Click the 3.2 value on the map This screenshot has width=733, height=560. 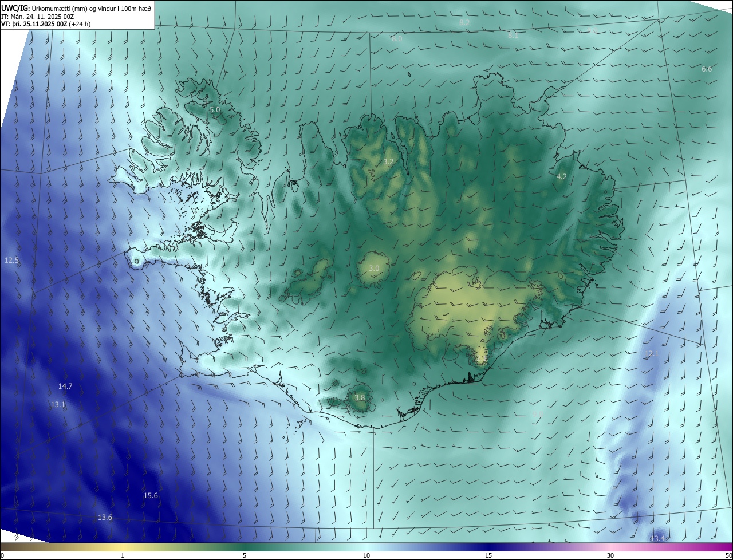tap(388, 162)
